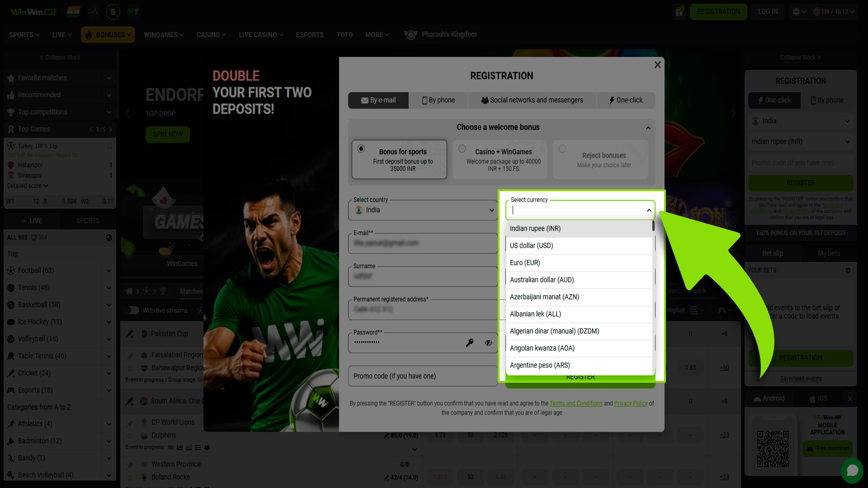Viewport: 868px width, 488px height.
Task: Click the globe icon beside ALL 903
Action: pos(108,238)
